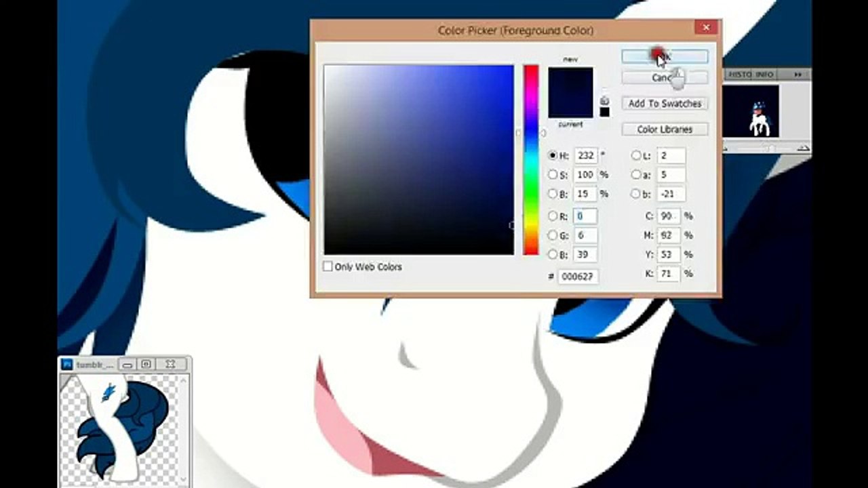The image size is (868, 488).
Task: Click the Cancel button in Color Picker
Action: 665,78
